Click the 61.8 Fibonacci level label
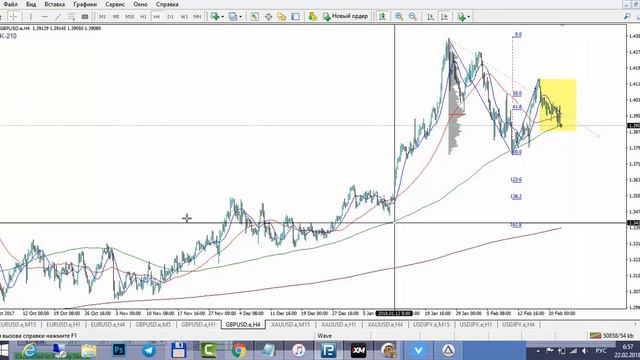 click(517, 107)
